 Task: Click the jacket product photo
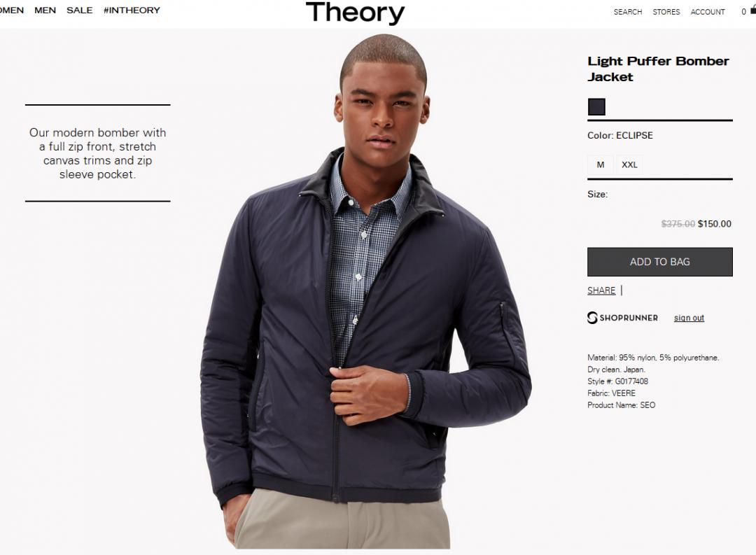[x=365, y=292]
